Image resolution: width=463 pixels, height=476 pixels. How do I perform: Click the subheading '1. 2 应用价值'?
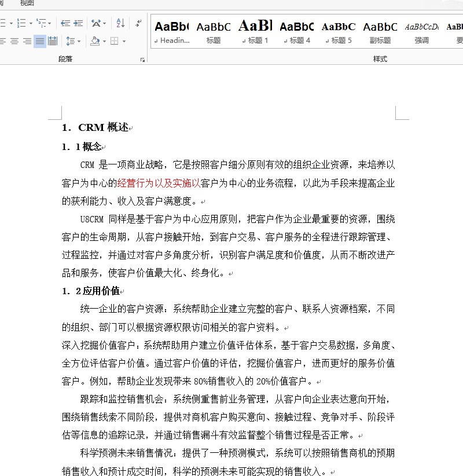click(x=90, y=291)
